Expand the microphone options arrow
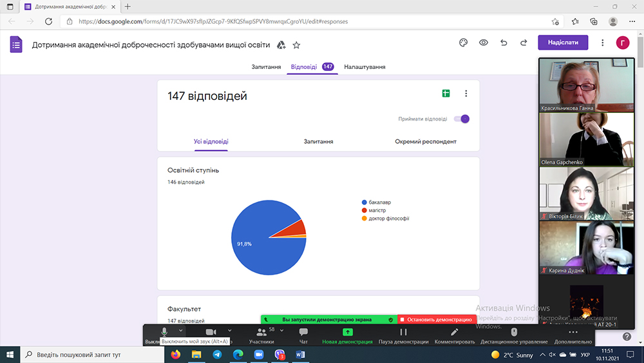The height and width of the screenshot is (363, 644). click(181, 331)
